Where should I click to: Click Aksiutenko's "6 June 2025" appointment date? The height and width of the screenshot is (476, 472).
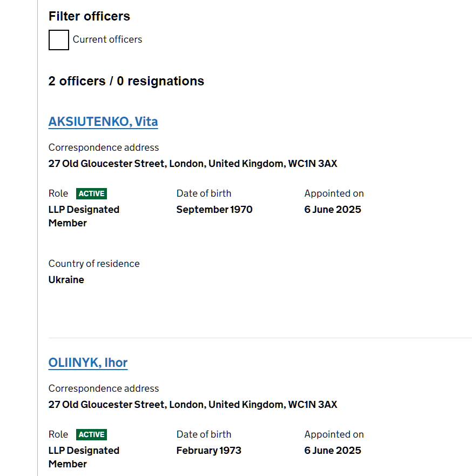coord(333,210)
